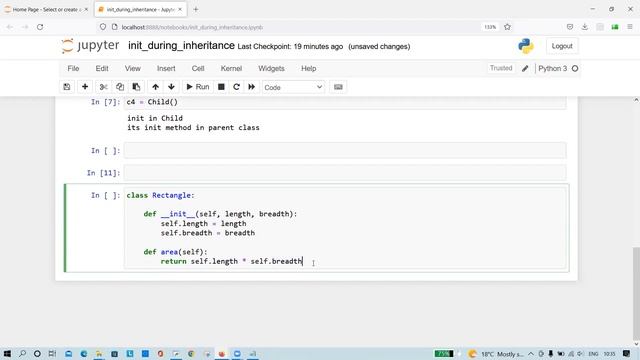
Task: Move selected cell down arrow
Action: click(171, 87)
